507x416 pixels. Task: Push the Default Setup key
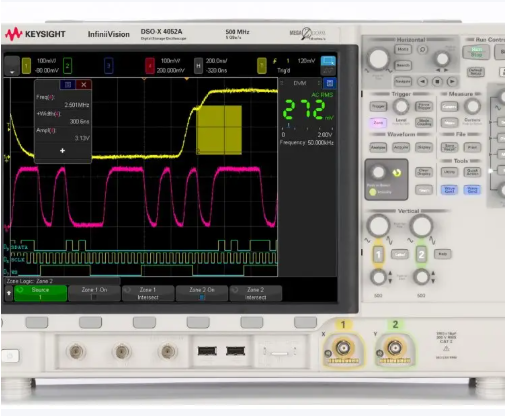[x=475, y=71]
